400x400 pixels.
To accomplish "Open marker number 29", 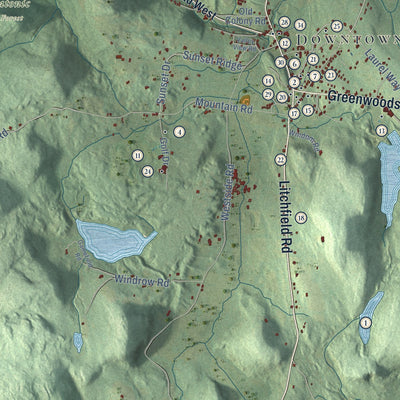I will tap(268, 95).
